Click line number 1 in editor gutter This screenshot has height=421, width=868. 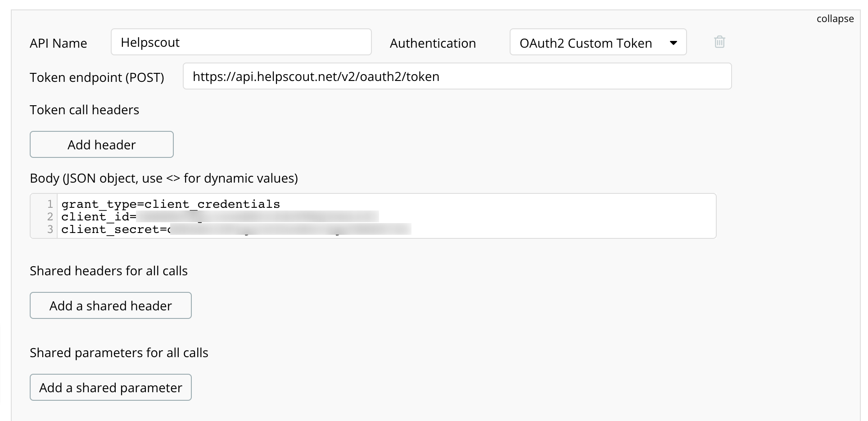click(x=50, y=204)
